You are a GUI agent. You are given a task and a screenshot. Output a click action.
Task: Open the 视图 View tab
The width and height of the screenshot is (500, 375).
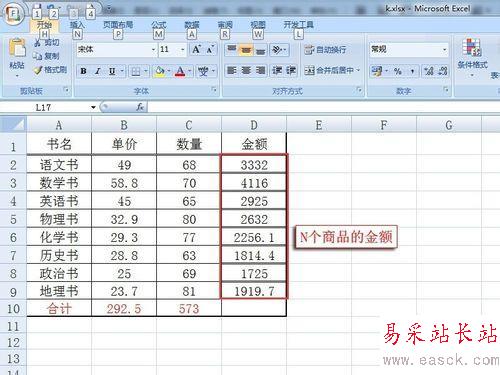tap(258, 25)
